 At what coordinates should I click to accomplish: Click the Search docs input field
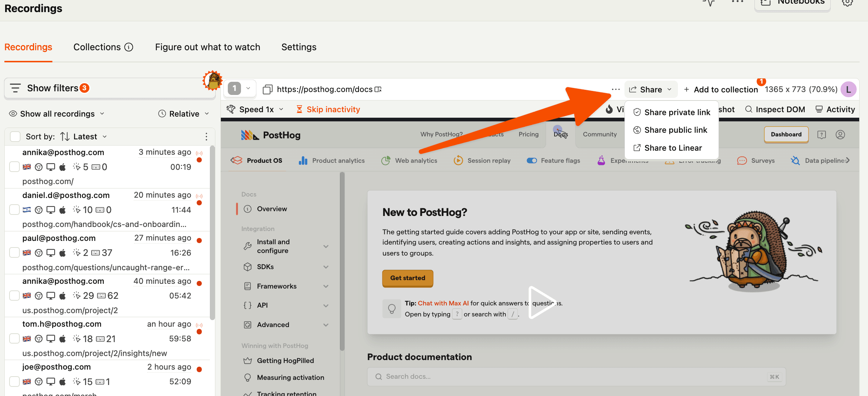coord(576,377)
